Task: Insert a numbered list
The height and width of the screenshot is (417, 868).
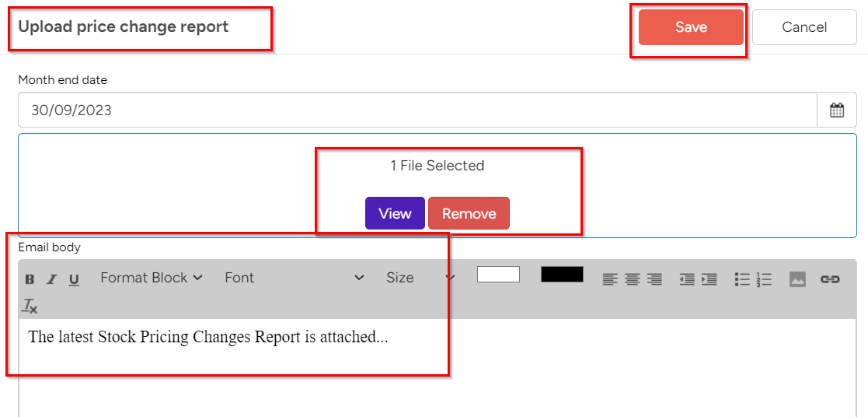Action: pos(764,279)
